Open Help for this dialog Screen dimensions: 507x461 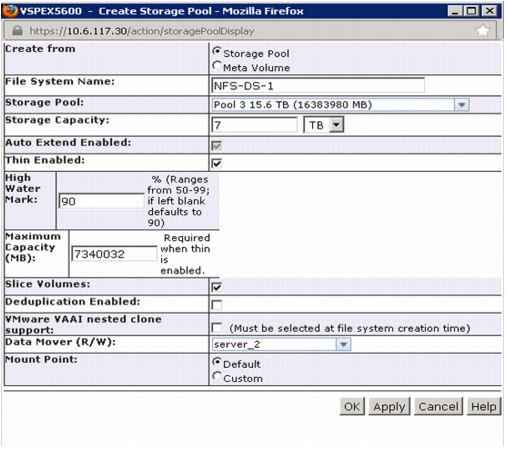(x=484, y=406)
